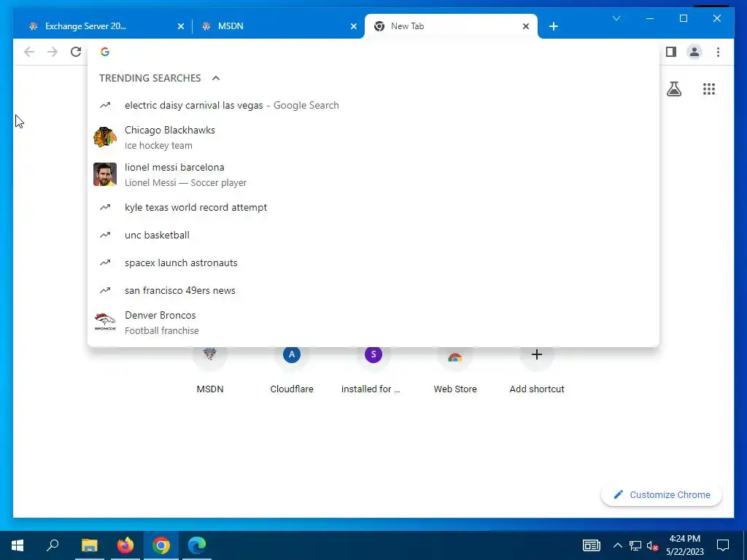Show hidden system tray icons
This screenshot has width=747, height=560.
pyautogui.click(x=617, y=545)
